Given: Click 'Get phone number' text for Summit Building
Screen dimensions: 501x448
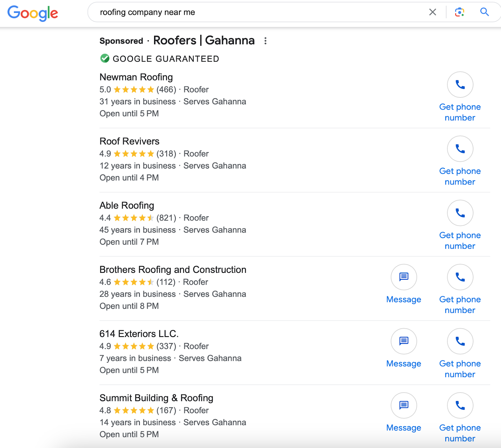Looking at the screenshot, I should click(x=460, y=433).
